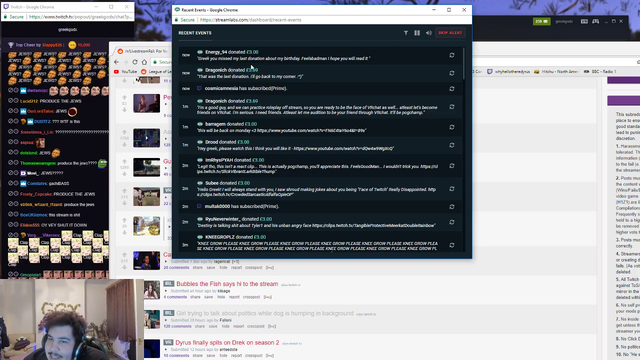Screen dimensions: 640x360
Task: Click the greekgodx chat header
Action: click(67, 30)
